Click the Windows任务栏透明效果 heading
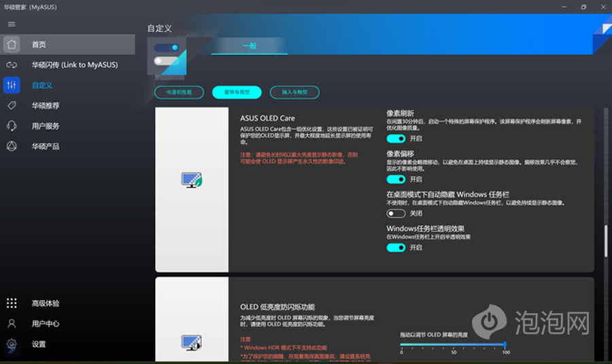Screen dimensions: 612x364 click(x=426, y=228)
